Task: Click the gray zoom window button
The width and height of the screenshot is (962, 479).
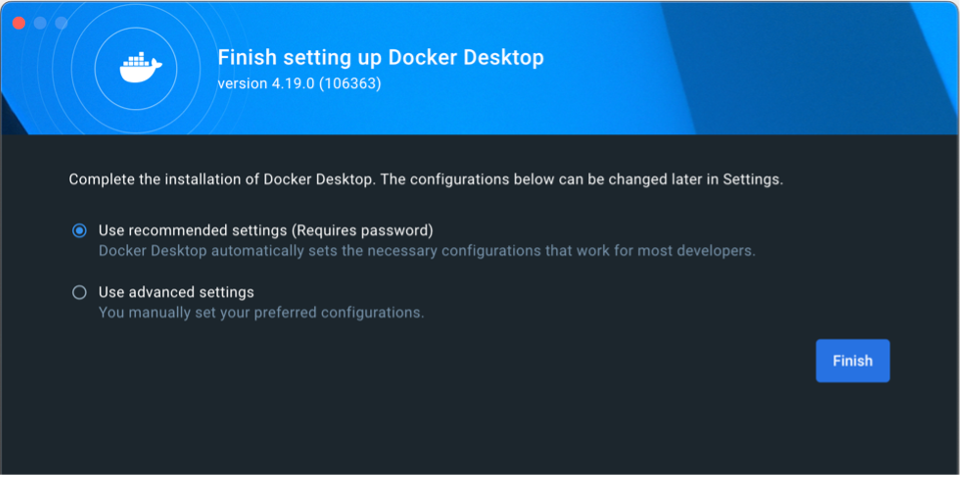Action: click(x=61, y=23)
